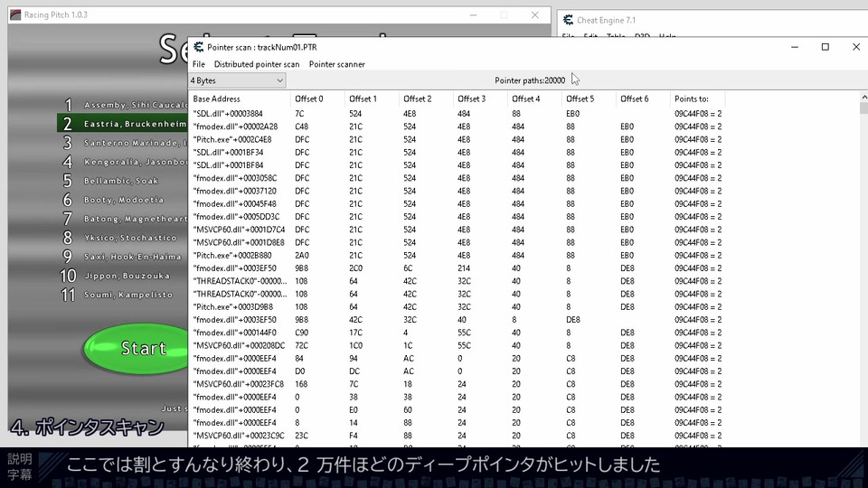Choose track 8 Yksico, Stochastico

click(123, 238)
